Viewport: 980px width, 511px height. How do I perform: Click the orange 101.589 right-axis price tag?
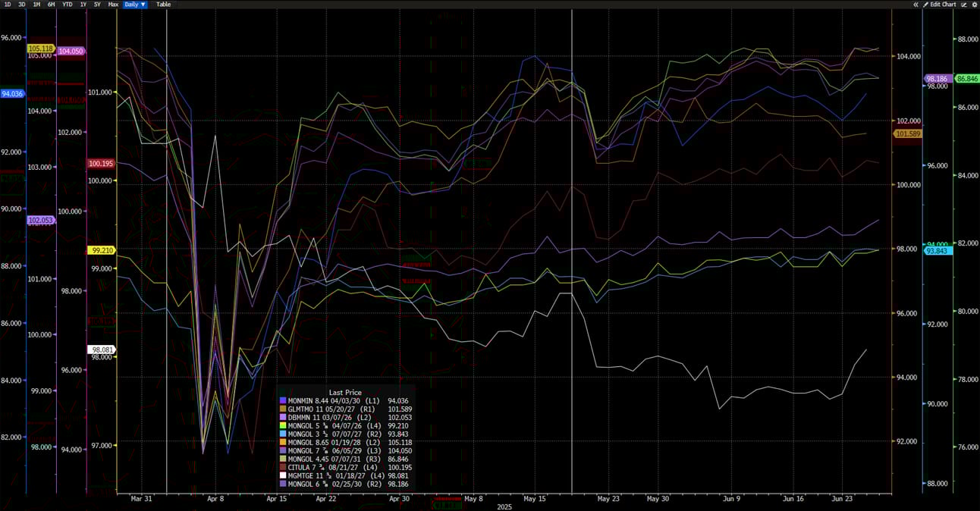pos(907,134)
